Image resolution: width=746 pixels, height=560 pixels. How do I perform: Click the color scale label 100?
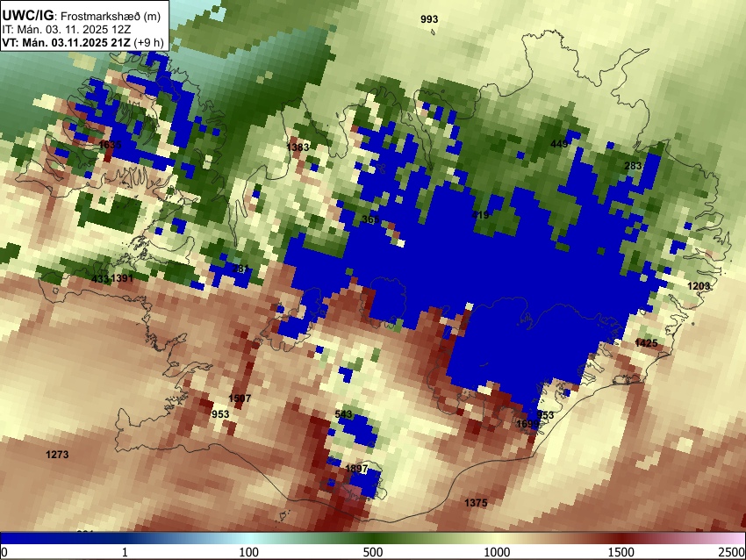pyautogui.click(x=249, y=552)
